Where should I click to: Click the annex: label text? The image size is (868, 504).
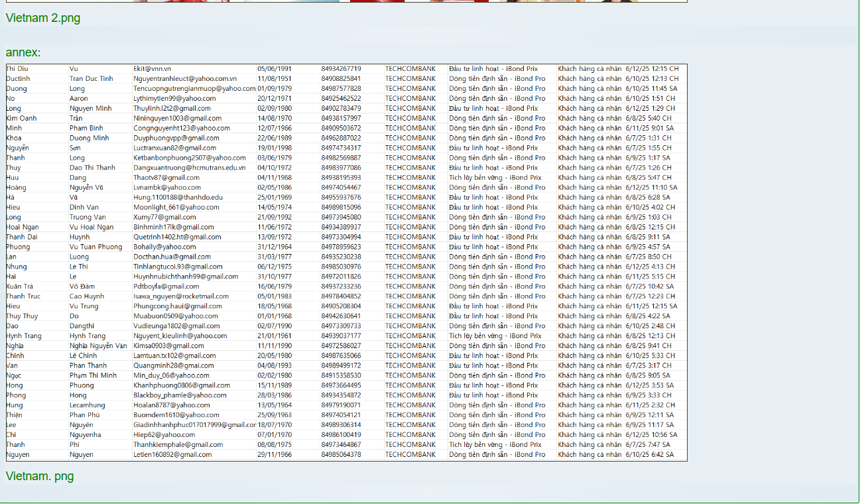[x=23, y=52]
